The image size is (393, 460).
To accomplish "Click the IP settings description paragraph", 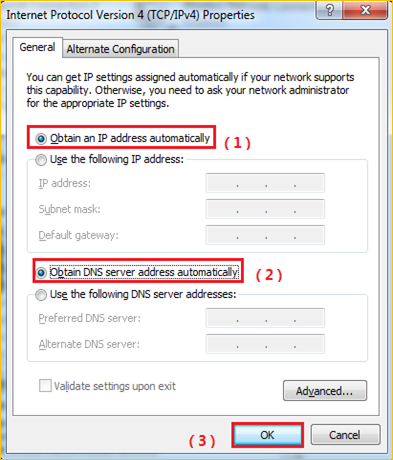I will 190,90.
